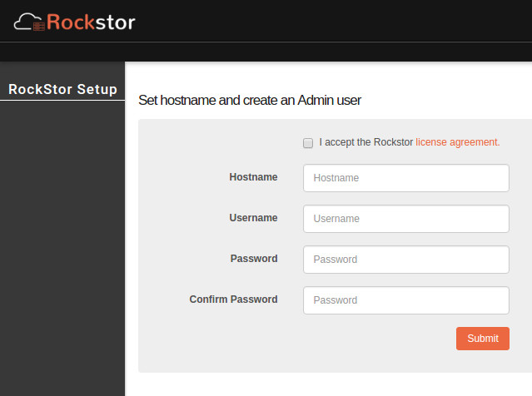Click the Confirm Password field label
Image resolution: width=532 pixels, height=396 pixels.
pos(233,299)
